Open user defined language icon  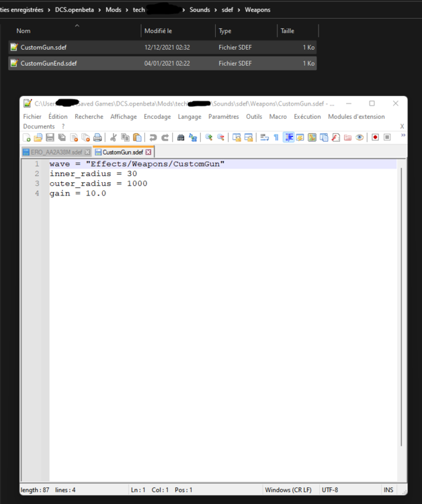click(x=300, y=138)
